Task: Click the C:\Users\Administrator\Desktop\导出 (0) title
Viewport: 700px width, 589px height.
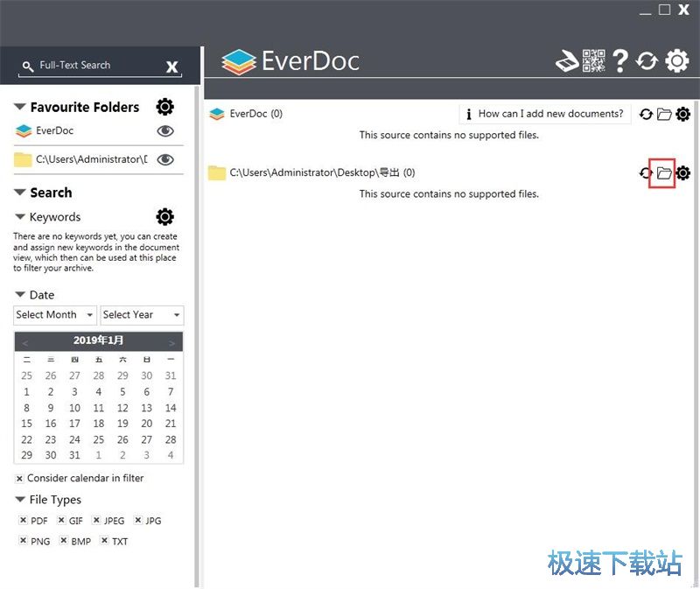Action: (322, 172)
